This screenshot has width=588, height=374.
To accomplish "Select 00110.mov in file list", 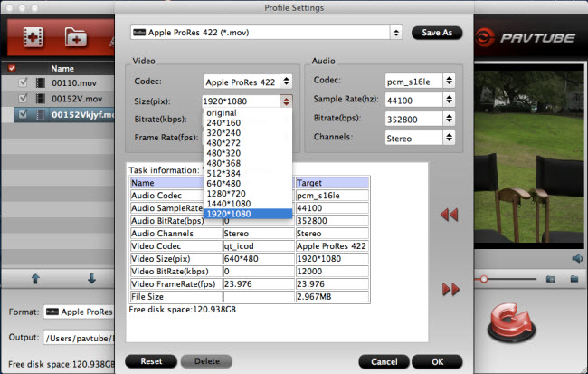I will click(74, 83).
